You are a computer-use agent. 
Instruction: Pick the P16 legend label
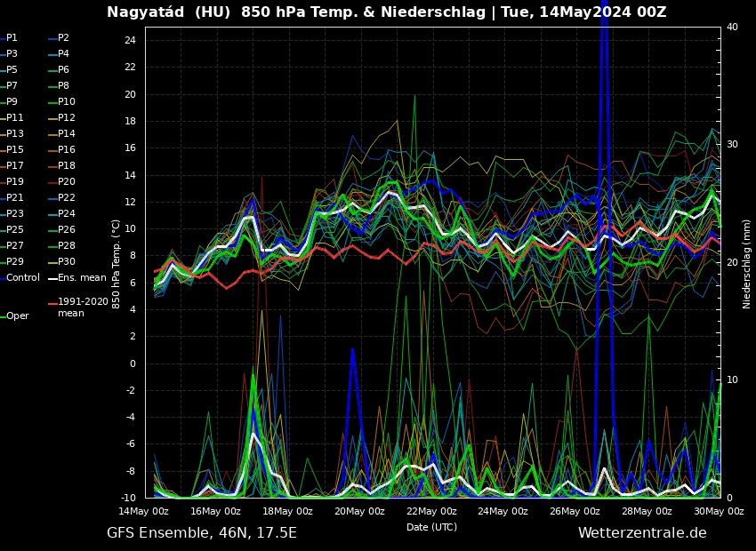[67, 149]
